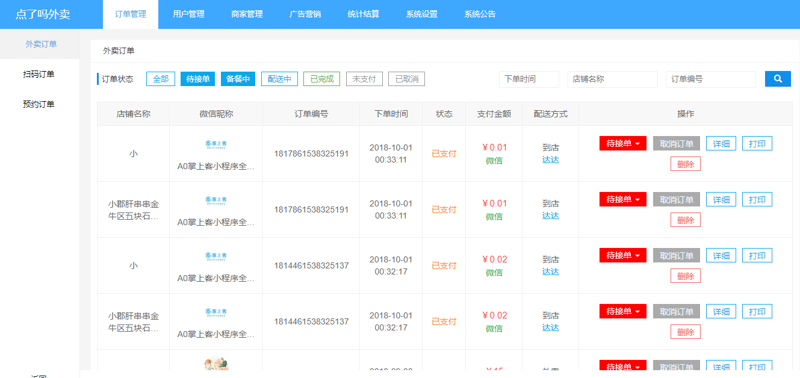Show 已取消 orders

407,79
